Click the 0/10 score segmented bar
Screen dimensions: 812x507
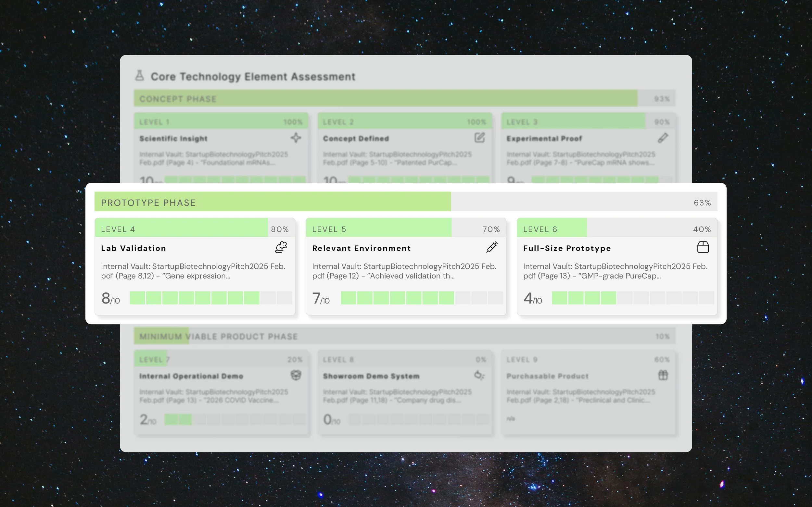pyautogui.click(x=418, y=419)
